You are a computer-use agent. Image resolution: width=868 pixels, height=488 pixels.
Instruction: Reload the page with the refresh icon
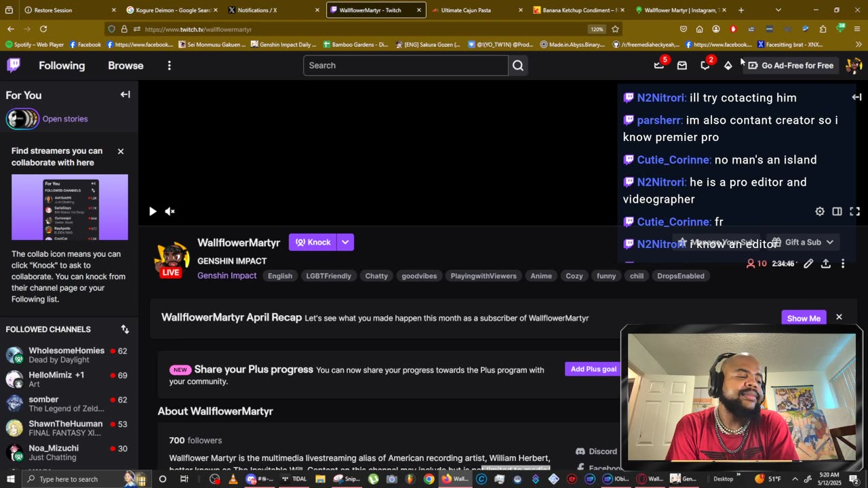point(43,29)
